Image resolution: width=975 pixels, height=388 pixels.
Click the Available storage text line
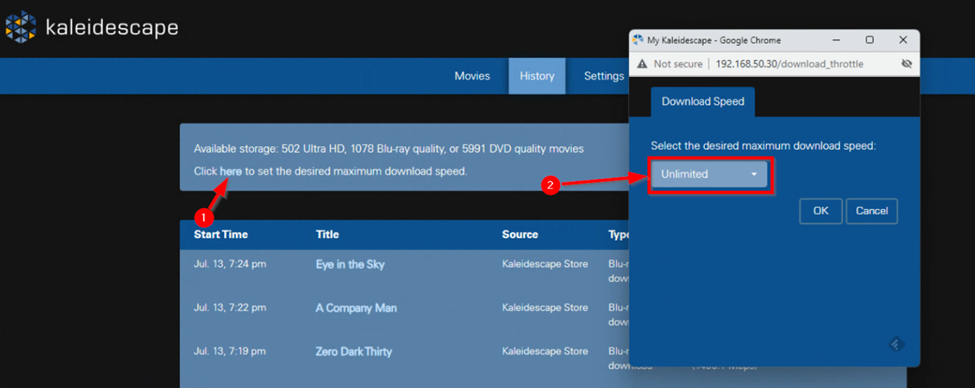coord(389,149)
